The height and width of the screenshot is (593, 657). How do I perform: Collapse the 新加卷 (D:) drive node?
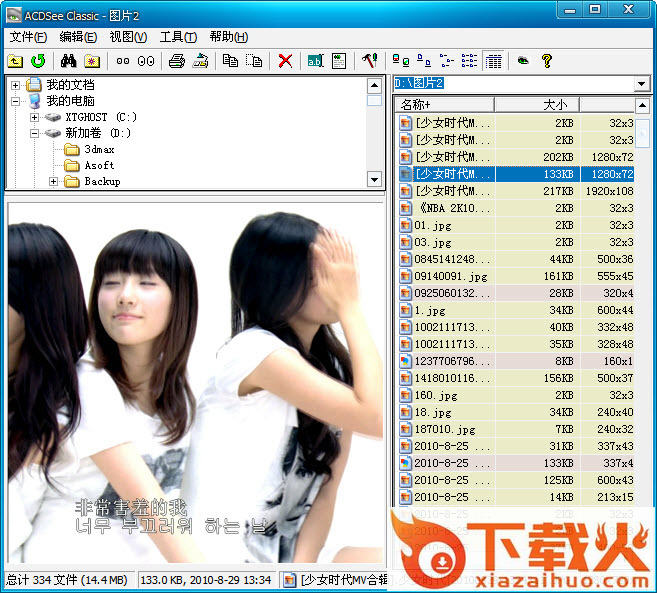[x=34, y=133]
